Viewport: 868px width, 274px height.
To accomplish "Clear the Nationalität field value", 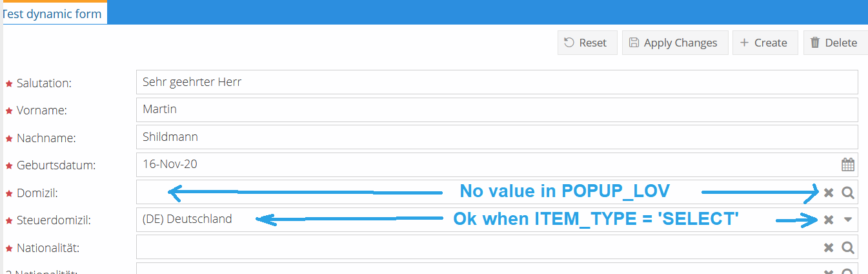I will pos(829,248).
